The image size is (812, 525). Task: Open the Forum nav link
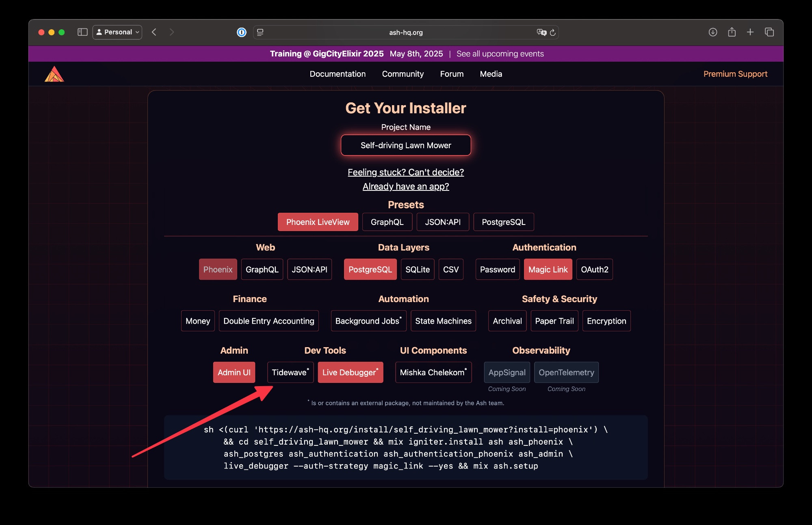452,74
